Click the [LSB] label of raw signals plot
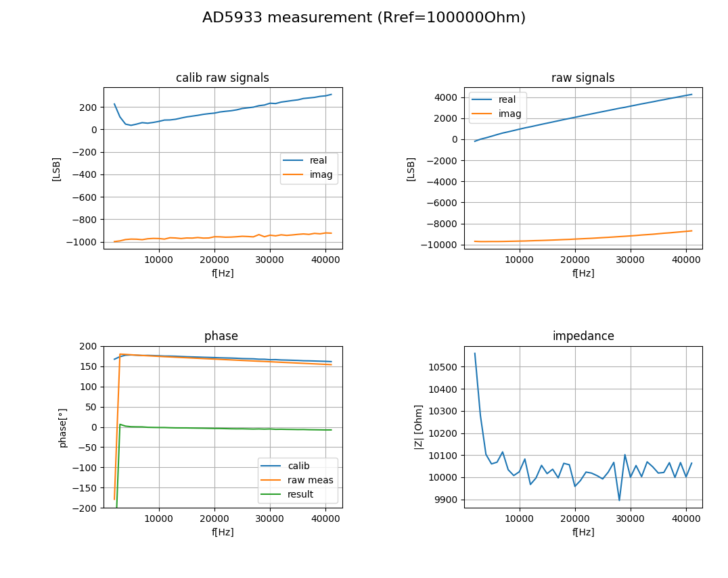Viewport: 728px width, 578px height. click(x=411, y=169)
